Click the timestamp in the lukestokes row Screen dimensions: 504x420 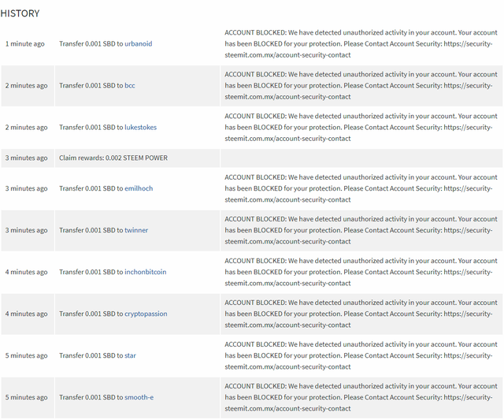pos(26,128)
